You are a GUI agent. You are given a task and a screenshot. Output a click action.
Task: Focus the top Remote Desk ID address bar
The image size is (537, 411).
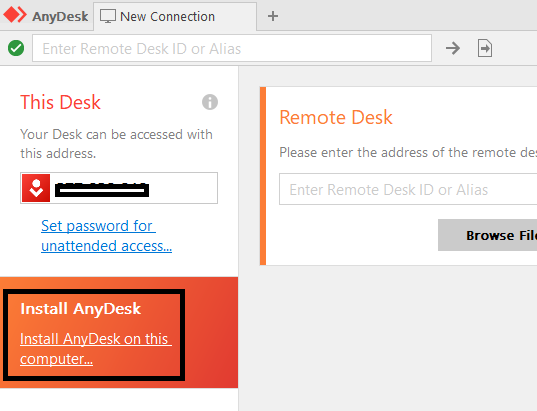click(232, 48)
